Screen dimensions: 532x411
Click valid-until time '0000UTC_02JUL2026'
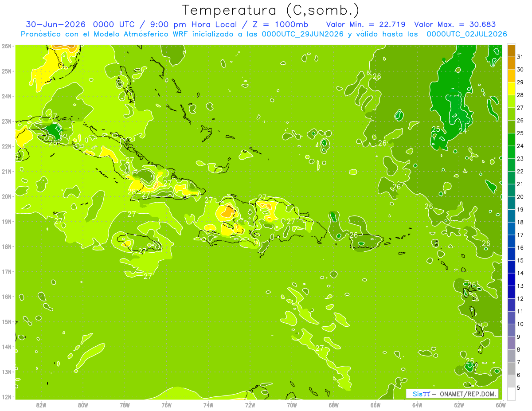click(466, 34)
